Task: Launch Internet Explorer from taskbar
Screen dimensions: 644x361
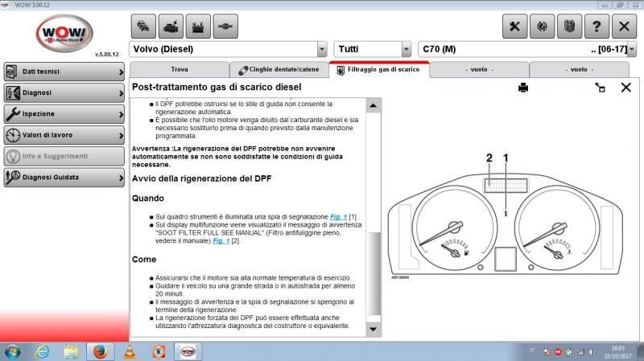Action: [x=42, y=352]
